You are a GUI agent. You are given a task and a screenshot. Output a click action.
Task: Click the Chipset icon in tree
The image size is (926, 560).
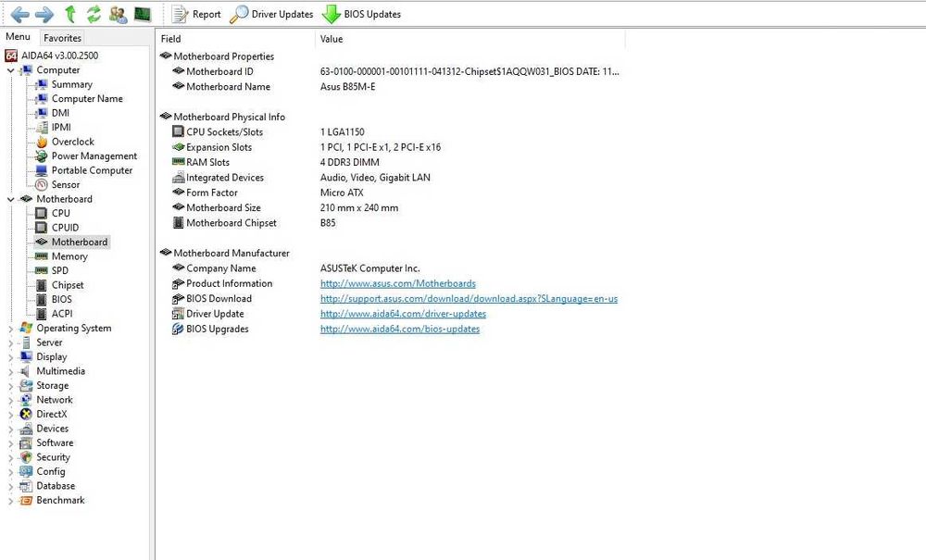[x=42, y=285]
